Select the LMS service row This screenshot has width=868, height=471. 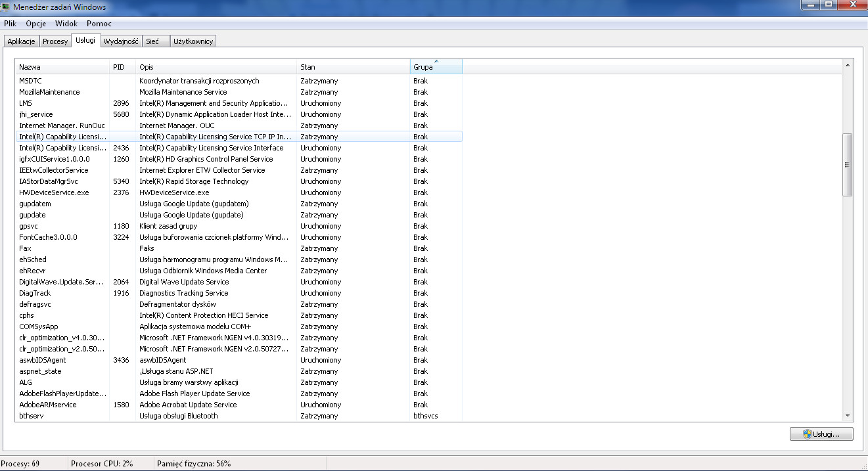click(x=239, y=103)
